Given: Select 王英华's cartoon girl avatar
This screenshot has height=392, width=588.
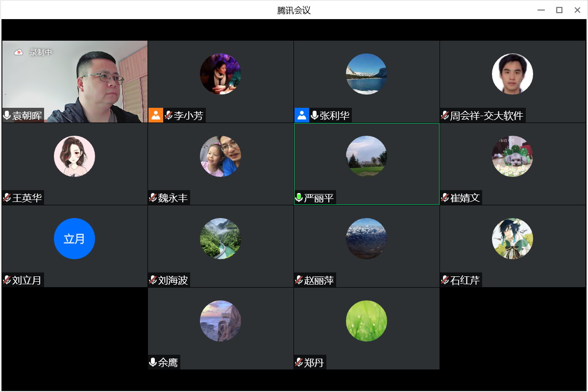Looking at the screenshot, I should [74, 156].
